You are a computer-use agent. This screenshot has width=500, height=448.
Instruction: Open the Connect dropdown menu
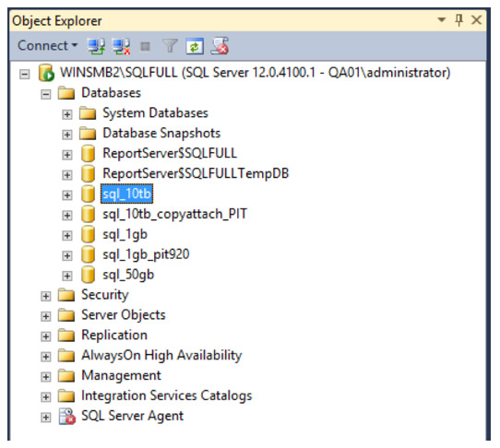coord(47,45)
